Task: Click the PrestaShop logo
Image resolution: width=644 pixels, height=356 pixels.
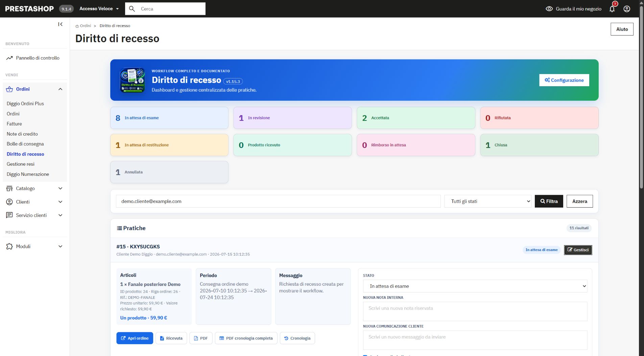Action: click(29, 9)
